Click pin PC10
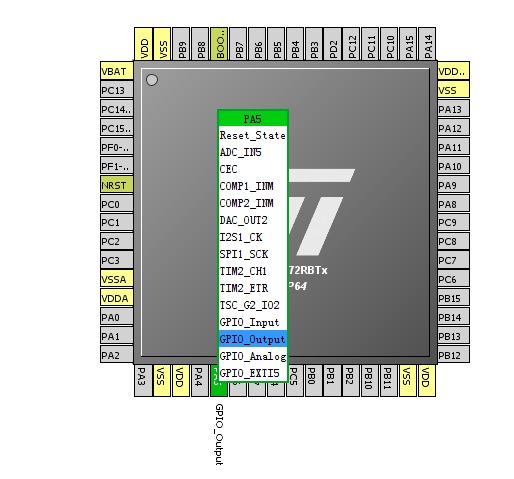514x479 pixels. click(390, 44)
